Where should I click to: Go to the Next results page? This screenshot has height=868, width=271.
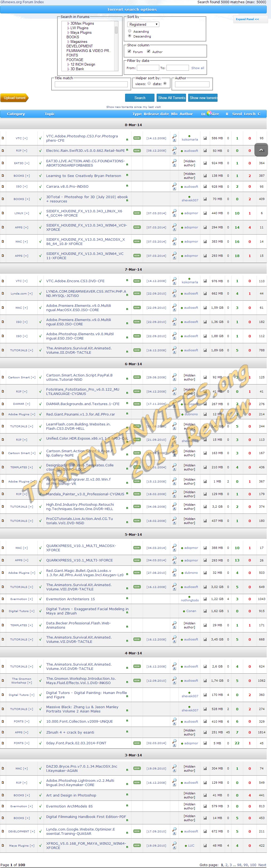(x=262, y=865)
